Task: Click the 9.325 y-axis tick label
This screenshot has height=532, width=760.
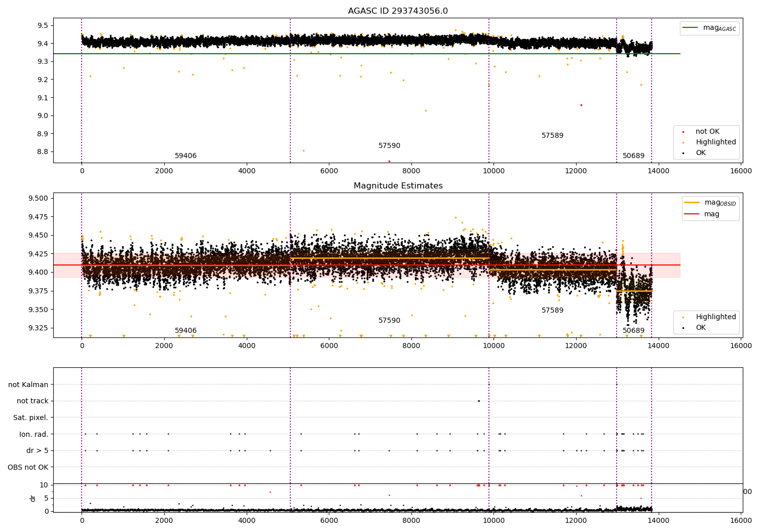Action: tap(39, 328)
